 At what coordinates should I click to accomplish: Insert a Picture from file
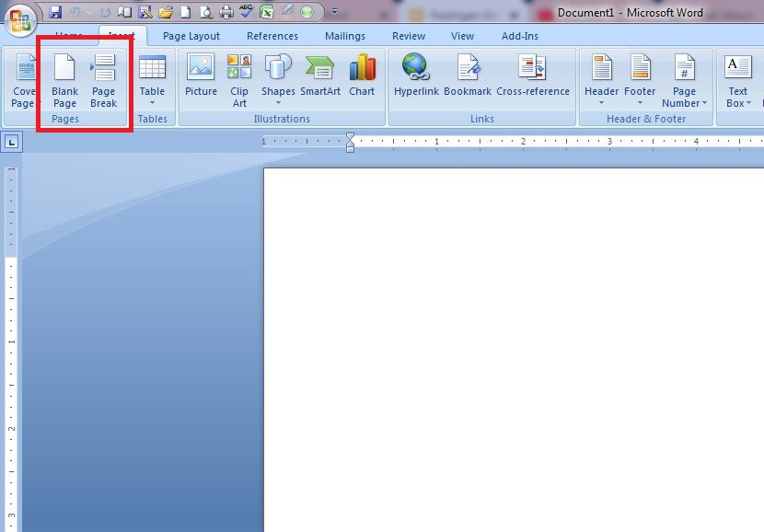[201, 75]
